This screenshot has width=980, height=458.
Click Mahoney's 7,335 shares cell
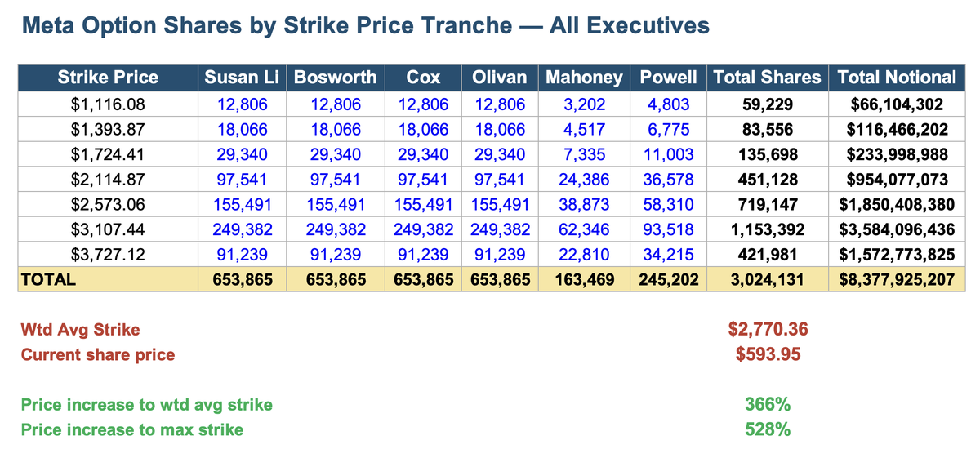coord(583,154)
